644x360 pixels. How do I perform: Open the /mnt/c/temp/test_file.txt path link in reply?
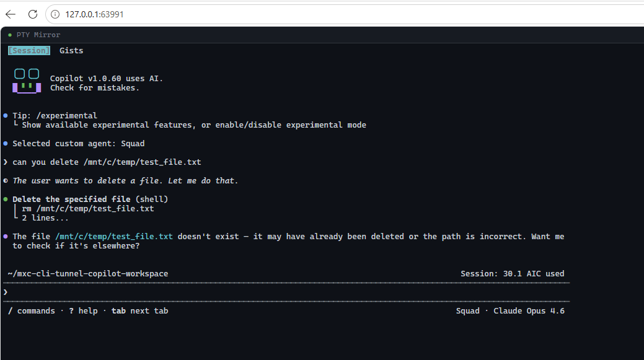114,237
